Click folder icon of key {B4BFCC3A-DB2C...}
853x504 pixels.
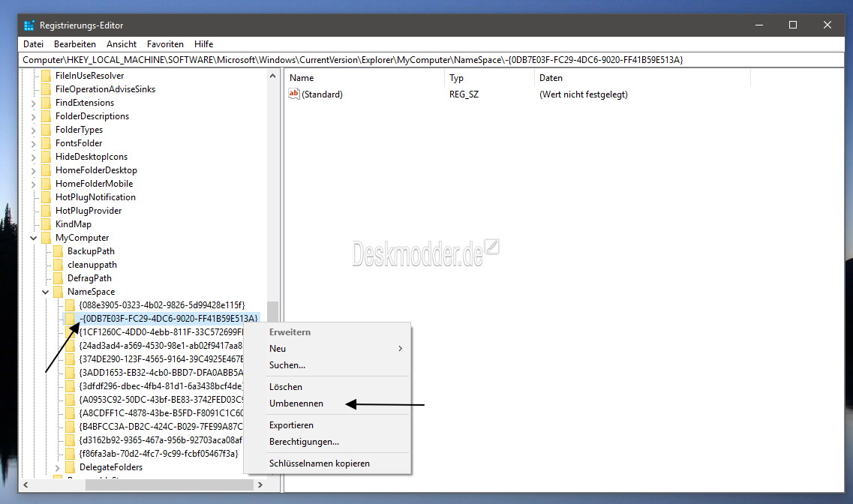[x=71, y=426]
